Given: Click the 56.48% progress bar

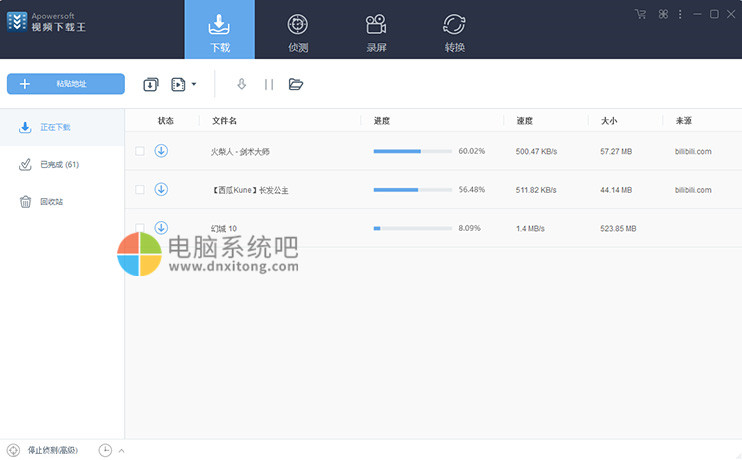Looking at the screenshot, I should (x=413, y=190).
